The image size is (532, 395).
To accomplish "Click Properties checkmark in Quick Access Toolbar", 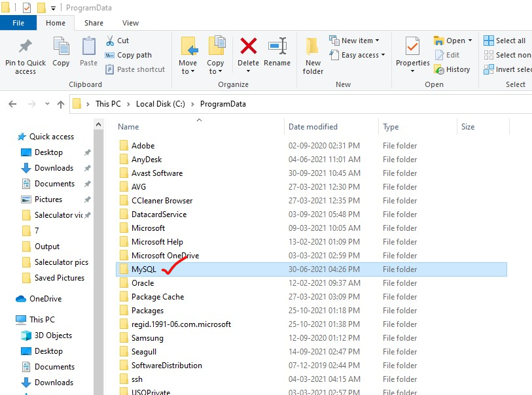I will point(26,7).
